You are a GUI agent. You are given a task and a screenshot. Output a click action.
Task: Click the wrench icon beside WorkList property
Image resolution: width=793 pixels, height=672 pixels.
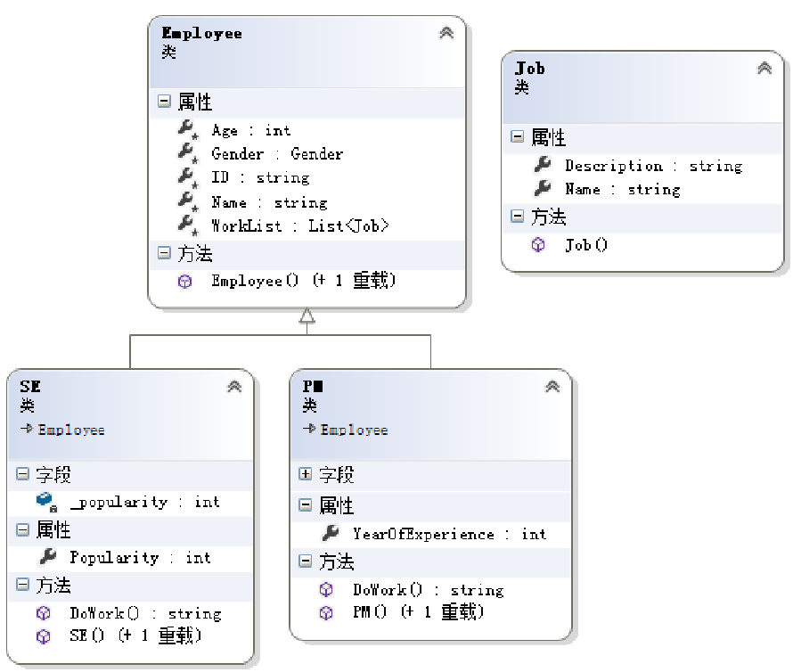(x=187, y=225)
